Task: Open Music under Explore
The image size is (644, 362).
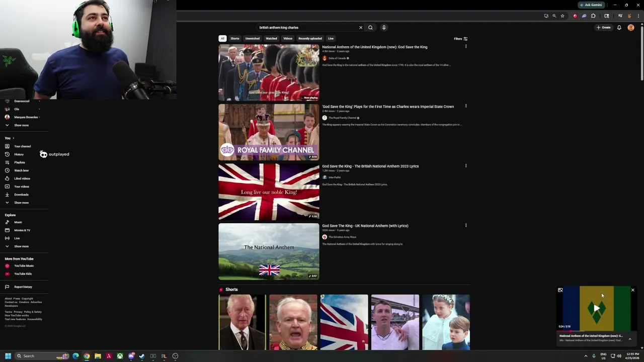Action: [18, 222]
